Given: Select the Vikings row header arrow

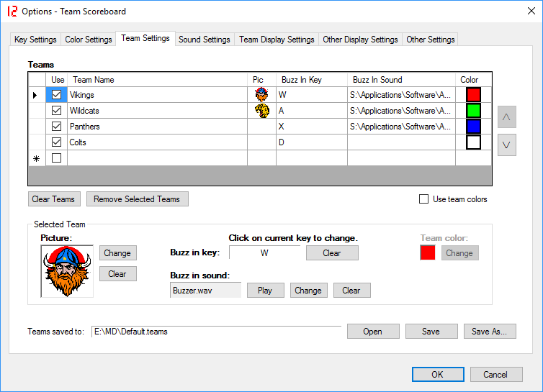Looking at the screenshot, I should point(36,95).
